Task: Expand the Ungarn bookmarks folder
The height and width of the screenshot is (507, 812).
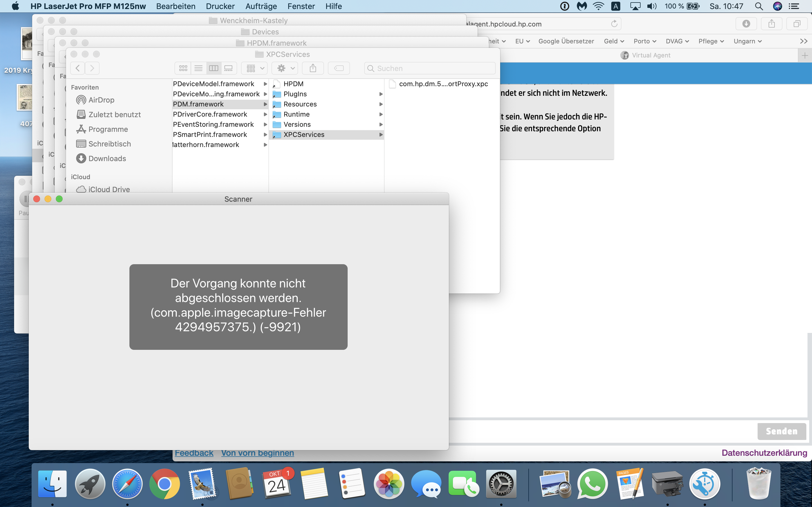Action: pyautogui.click(x=748, y=41)
